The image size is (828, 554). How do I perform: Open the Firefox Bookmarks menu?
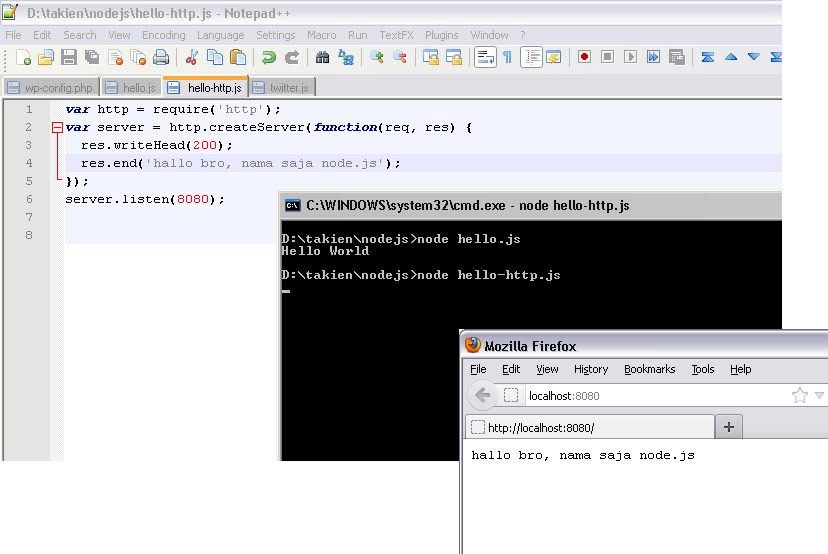650,369
